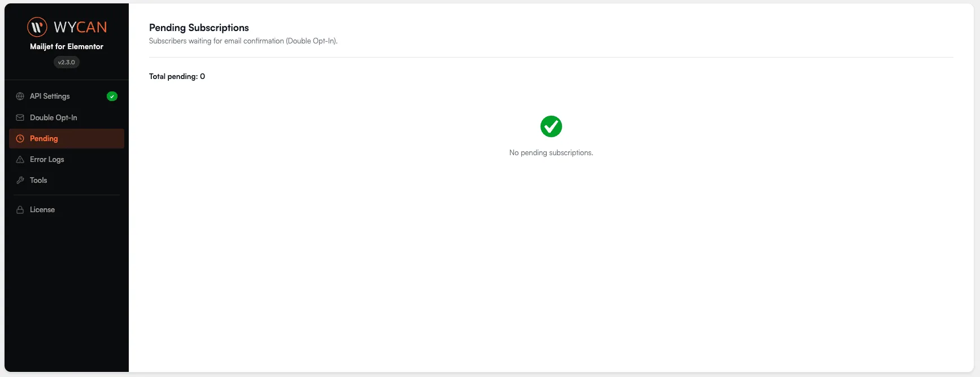Click the v2.3.0 version badge
Viewport: 980px width, 377px height.
click(67, 62)
